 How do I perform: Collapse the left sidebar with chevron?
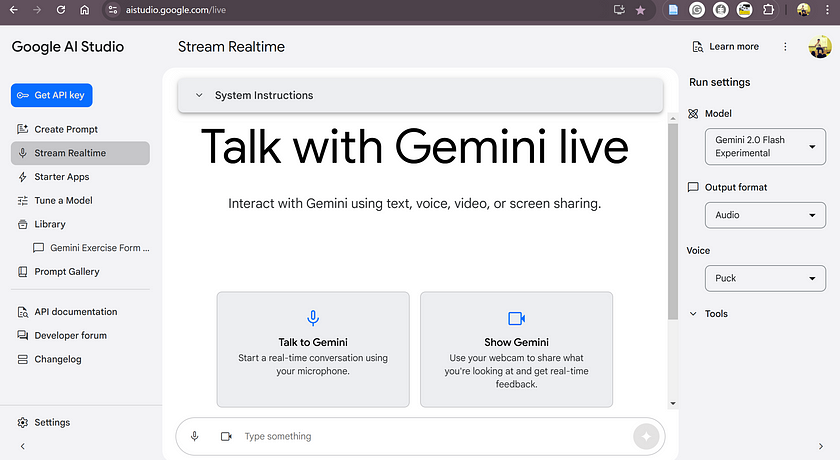coord(22,446)
